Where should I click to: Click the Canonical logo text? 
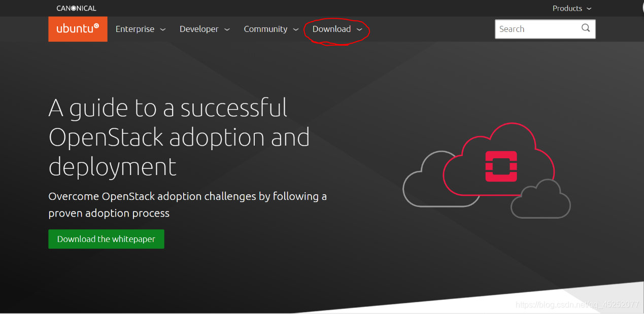tap(76, 8)
